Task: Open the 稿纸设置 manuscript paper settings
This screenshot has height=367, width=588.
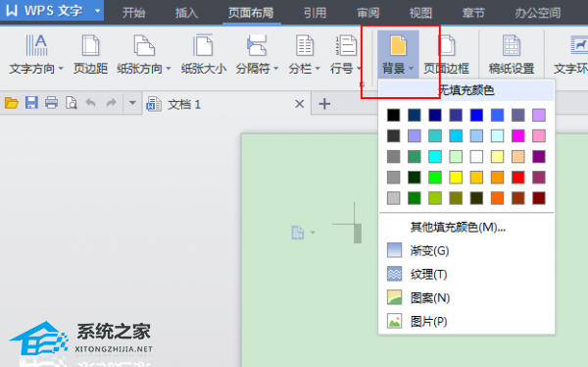Action: pyautogui.click(x=512, y=55)
